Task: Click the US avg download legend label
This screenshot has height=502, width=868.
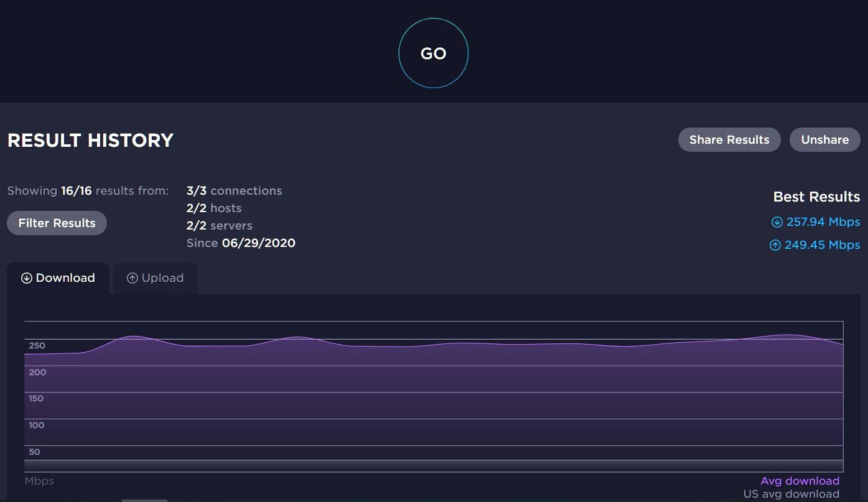Action: (791, 494)
